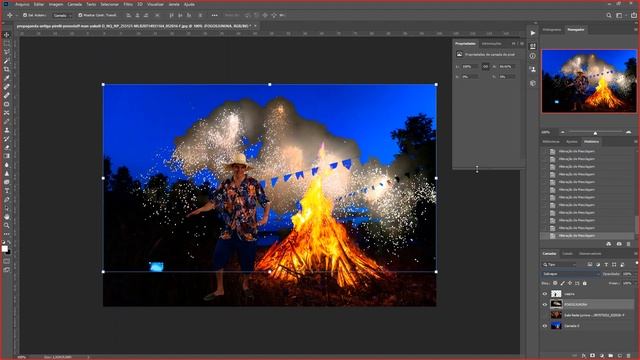Create a new layer icon
Image resolution: width=640 pixels, height=360 pixels.
click(620, 356)
